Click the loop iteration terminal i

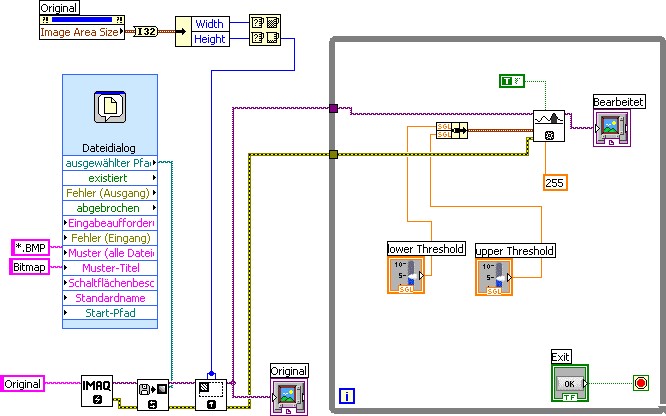pyautogui.click(x=347, y=396)
